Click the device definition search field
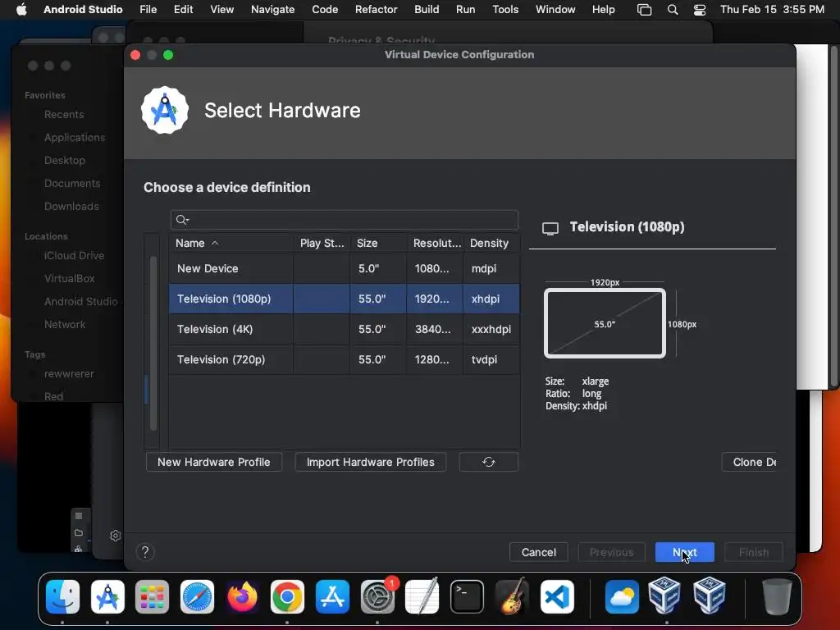The image size is (840, 630). click(345, 220)
